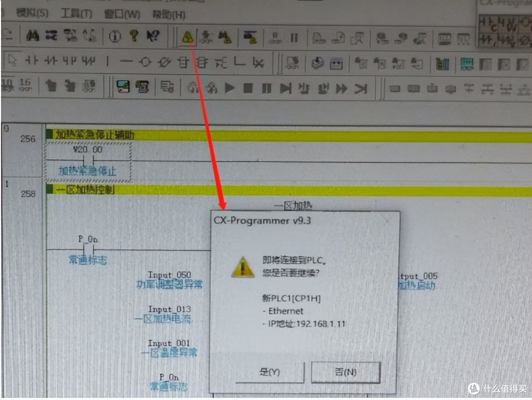Click the colored books library icon

442,64
